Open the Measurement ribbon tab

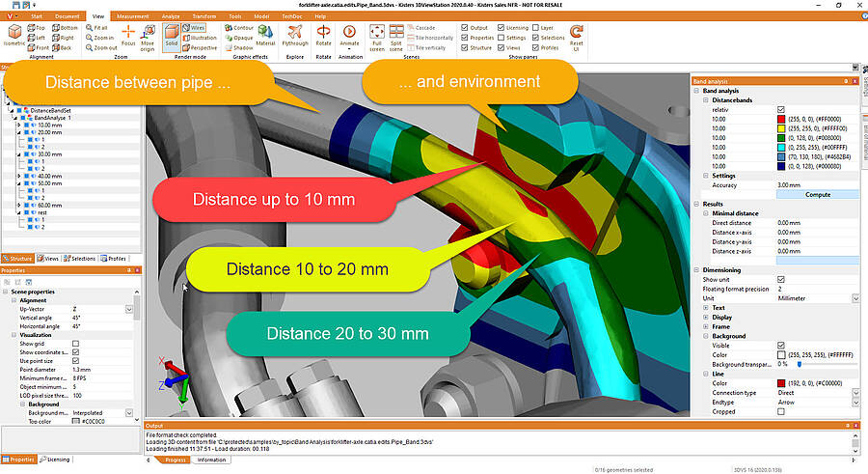[133, 16]
